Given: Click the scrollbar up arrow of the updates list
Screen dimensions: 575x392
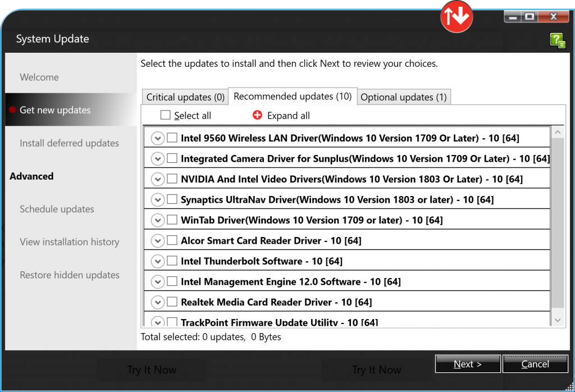Looking at the screenshot, I should click(558, 132).
